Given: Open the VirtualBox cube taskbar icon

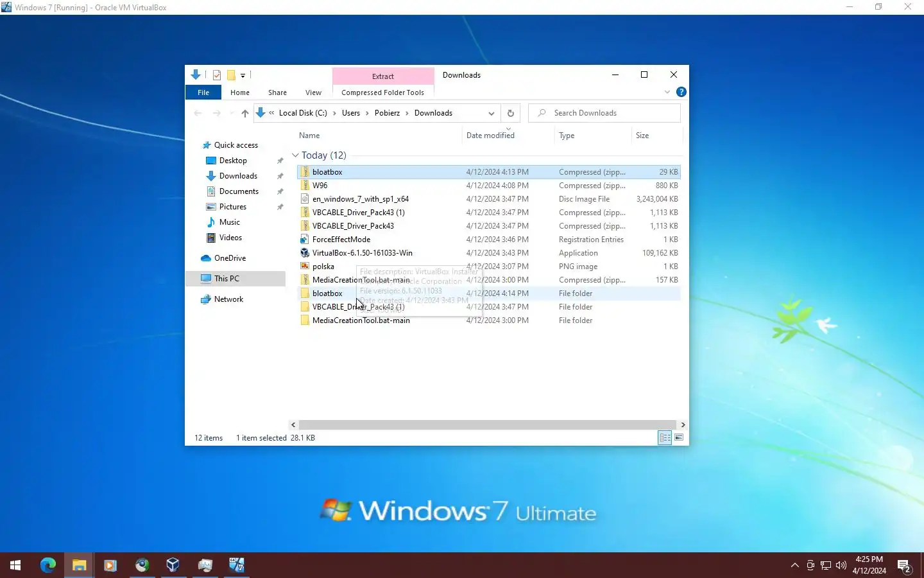Looking at the screenshot, I should [173, 565].
